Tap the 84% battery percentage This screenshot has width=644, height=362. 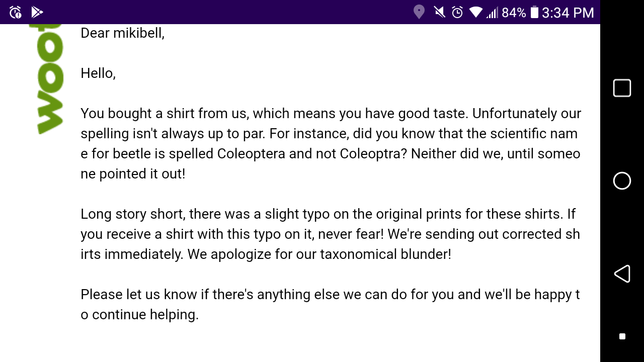point(514,13)
